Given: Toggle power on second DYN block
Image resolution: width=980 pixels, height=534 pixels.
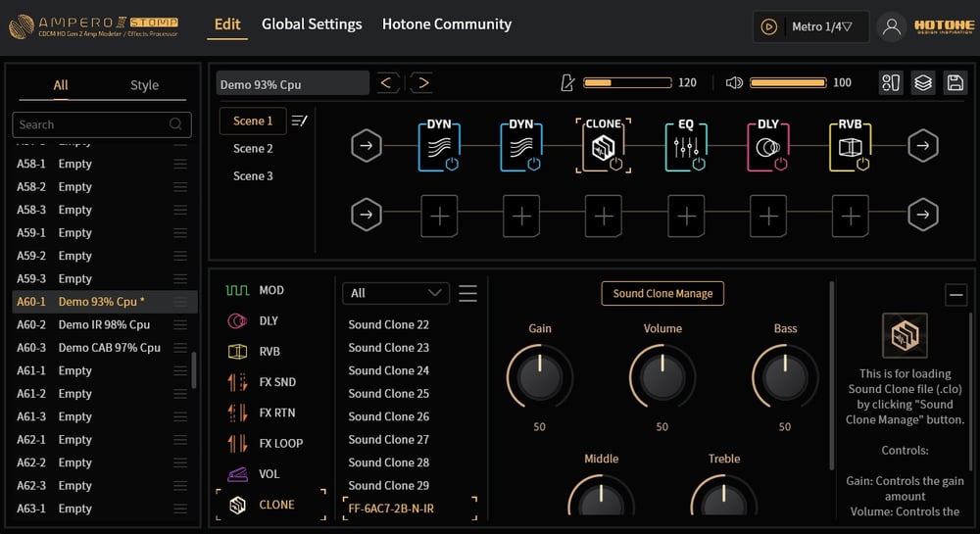Looking at the screenshot, I should 534,164.
